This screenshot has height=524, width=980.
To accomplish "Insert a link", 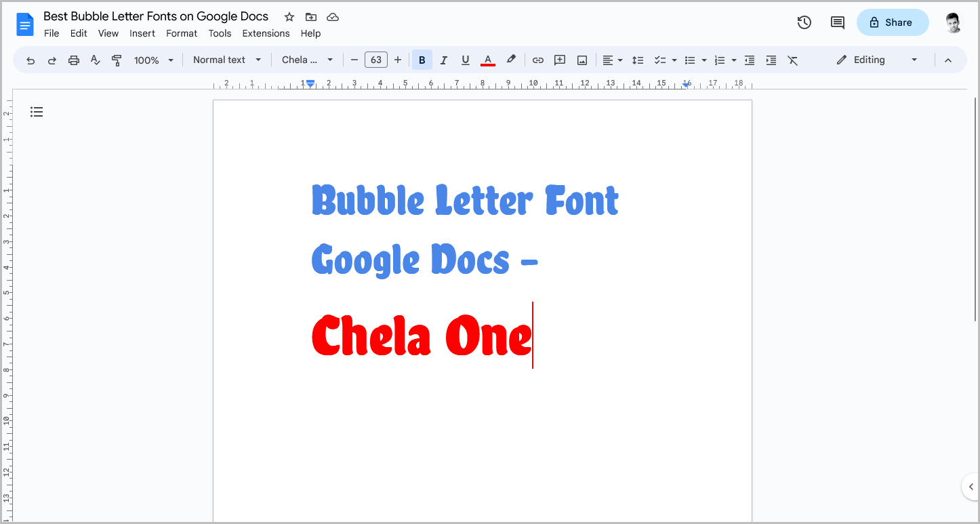I will pos(537,60).
